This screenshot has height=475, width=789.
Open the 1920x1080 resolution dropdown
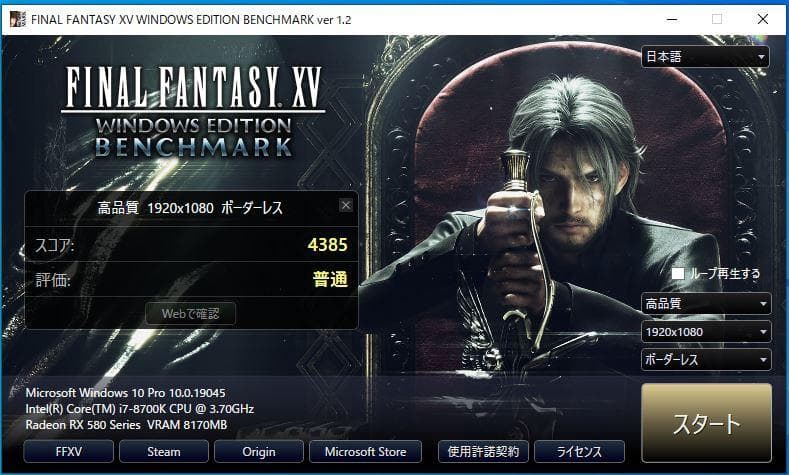click(705, 331)
